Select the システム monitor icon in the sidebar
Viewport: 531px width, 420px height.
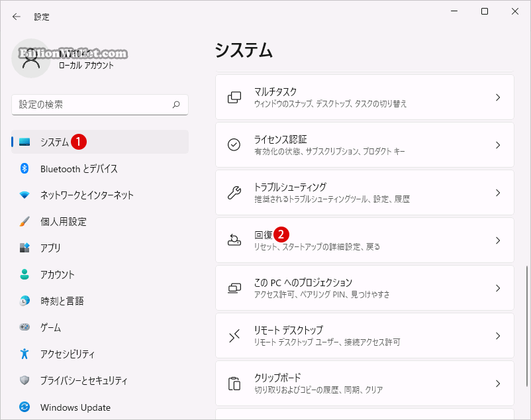tap(24, 142)
